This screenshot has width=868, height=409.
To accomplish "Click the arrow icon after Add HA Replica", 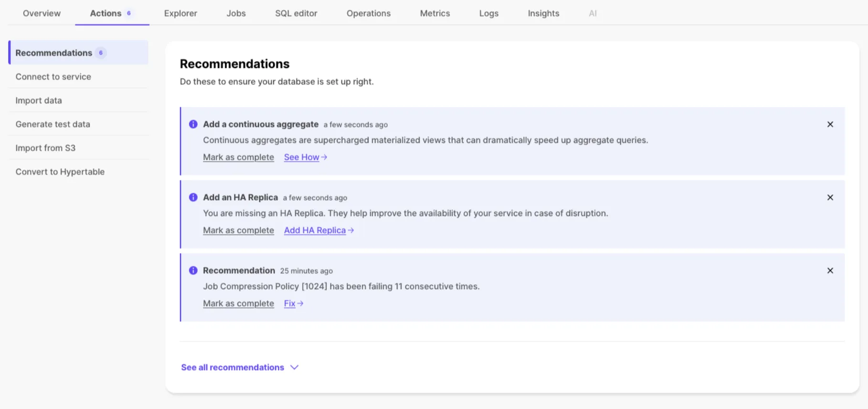I will pyautogui.click(x=350, y=230).
